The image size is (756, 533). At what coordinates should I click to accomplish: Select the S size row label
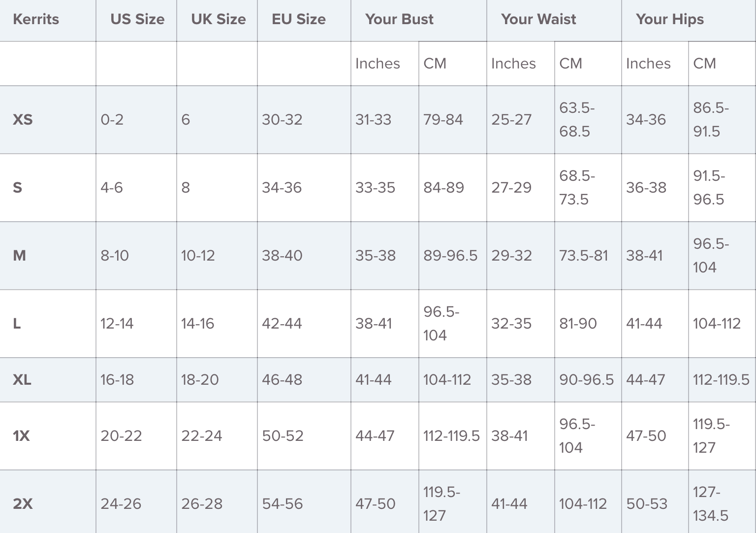(17, 188)
